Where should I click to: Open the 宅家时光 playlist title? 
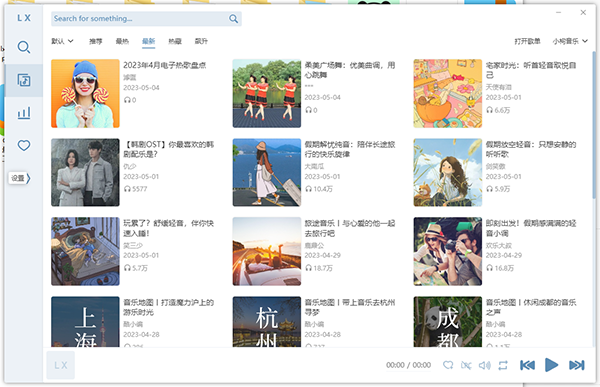click(x=531, y=70)
